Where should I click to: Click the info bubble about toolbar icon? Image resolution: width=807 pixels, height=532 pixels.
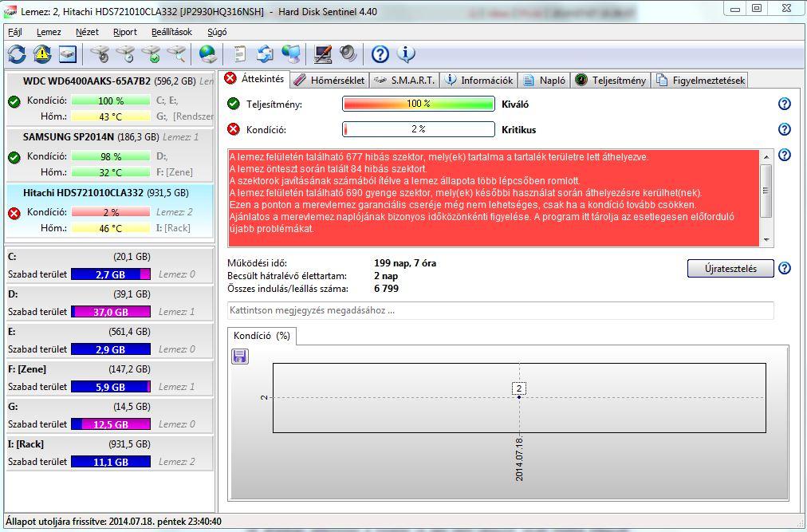pyautogui.click(x=406, y=53)
